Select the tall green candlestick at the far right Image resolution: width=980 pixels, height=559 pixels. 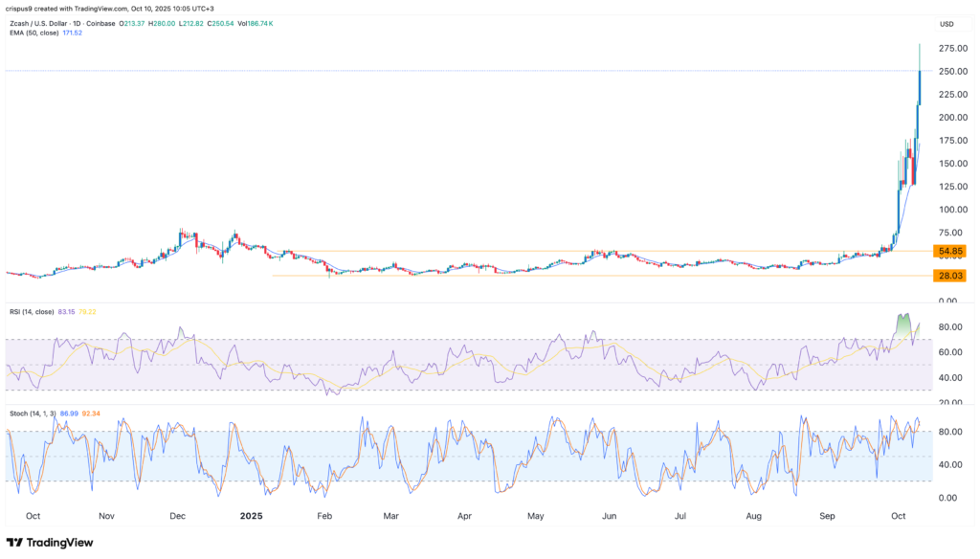pyautogui.click(x=920, y=86)
